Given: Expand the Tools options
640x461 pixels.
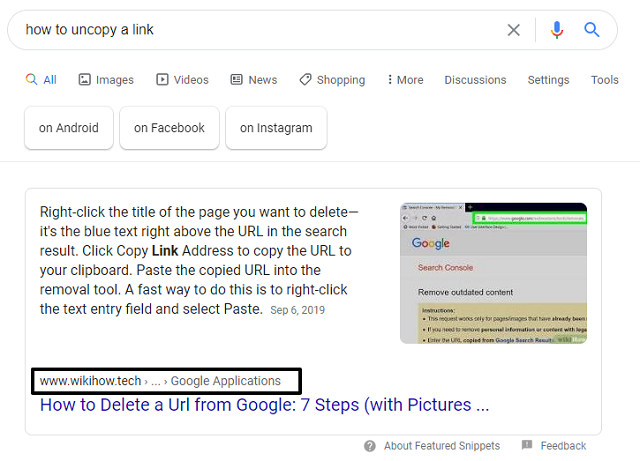Looking at the screenshot, I should (x=604, y=80).
